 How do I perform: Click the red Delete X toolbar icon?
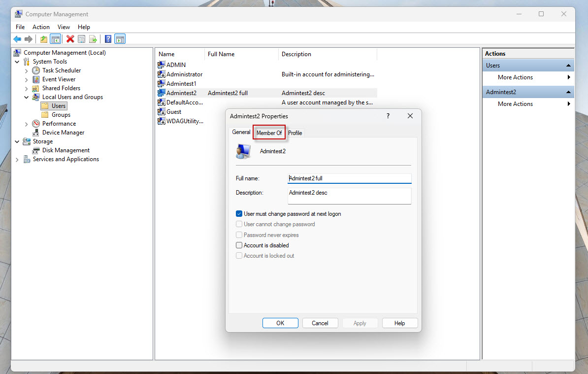(70, 39)
